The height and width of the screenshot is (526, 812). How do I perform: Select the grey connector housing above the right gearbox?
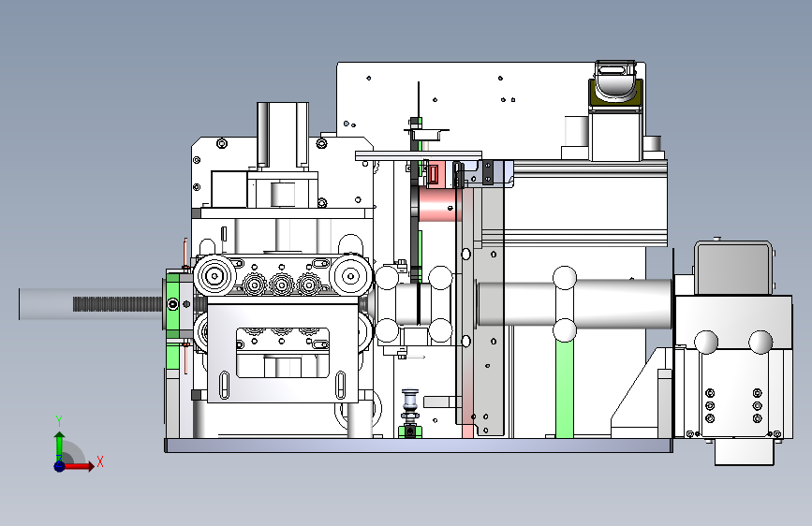point(733,269)
